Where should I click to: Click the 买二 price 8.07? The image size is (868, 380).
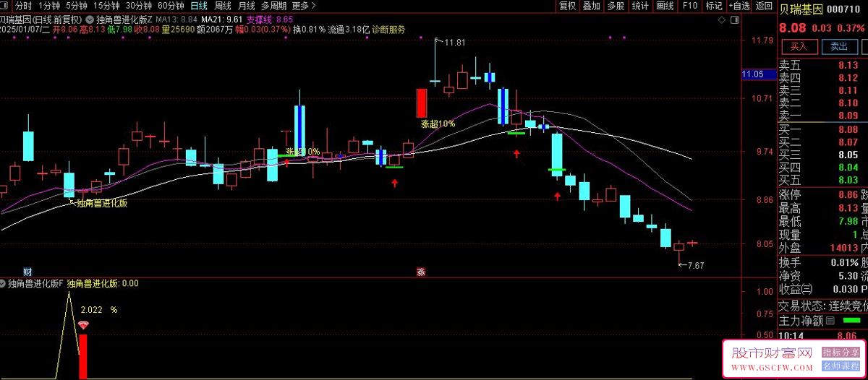[848, 142]
